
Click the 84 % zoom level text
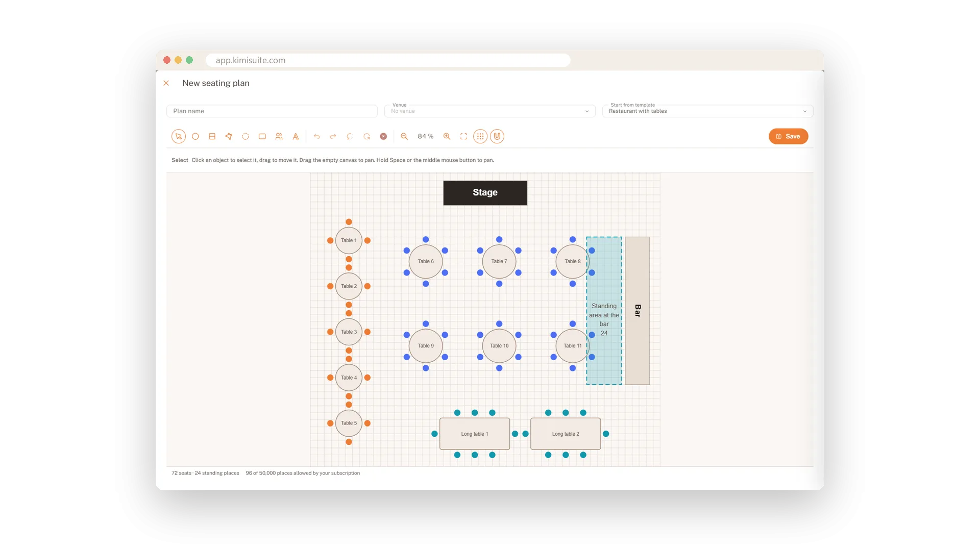click(425, 136)
